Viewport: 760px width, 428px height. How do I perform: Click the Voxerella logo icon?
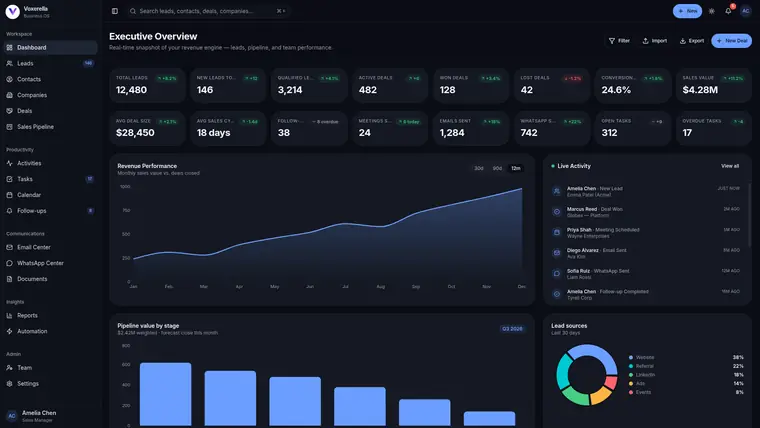tap(13, 12)
